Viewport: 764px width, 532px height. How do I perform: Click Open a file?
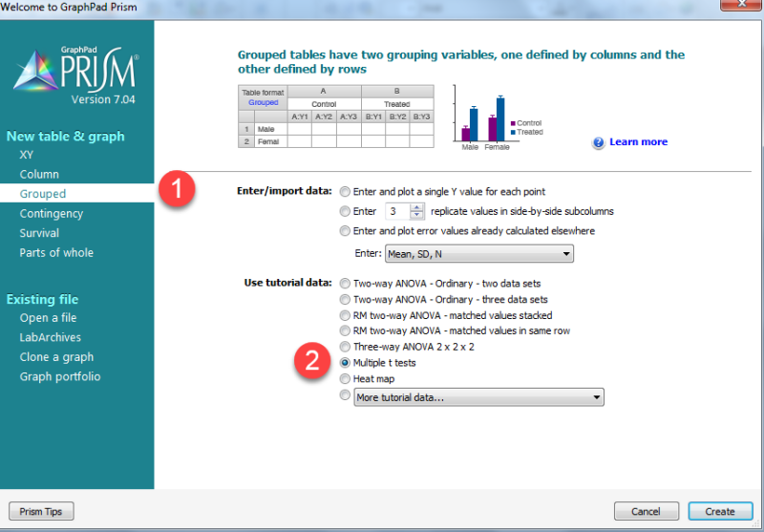(48, 318)
